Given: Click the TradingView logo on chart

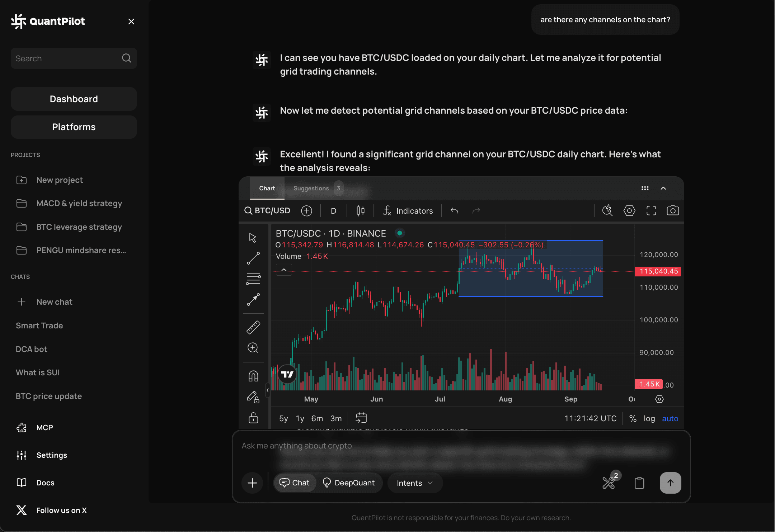Looking at the screenshot, I should (x=287, y=374).
